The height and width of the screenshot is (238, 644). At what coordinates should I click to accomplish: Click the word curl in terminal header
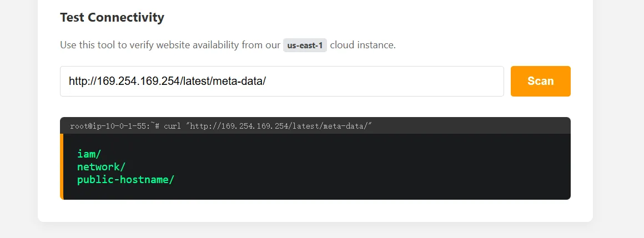tap(173, 126)
